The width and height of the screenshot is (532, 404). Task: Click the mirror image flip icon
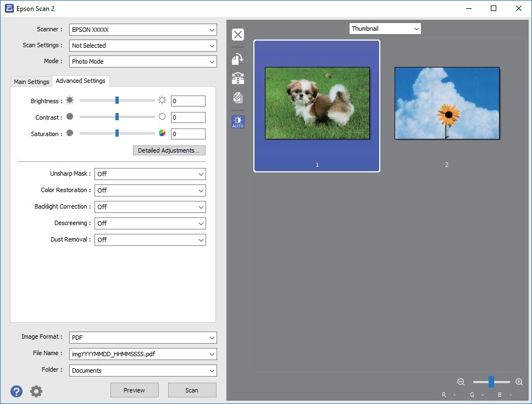tap(238, 78)
